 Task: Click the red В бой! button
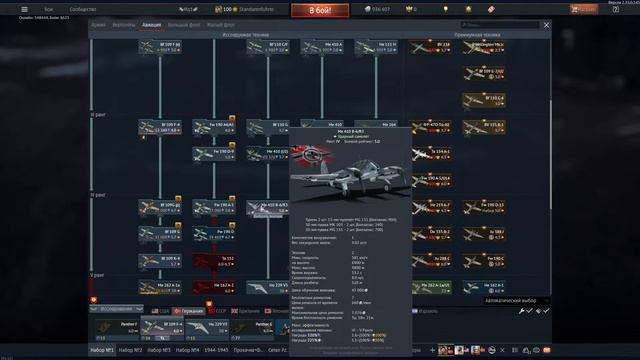(x=320, y=10)
